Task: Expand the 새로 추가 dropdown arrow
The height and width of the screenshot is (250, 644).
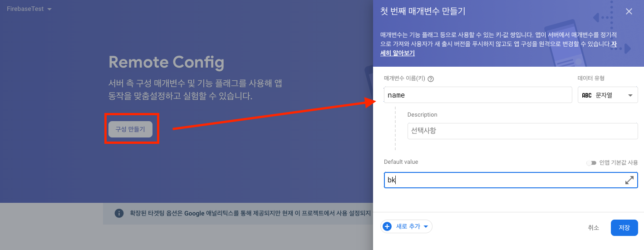Action: pyautogui.click(x=426, y=226)
